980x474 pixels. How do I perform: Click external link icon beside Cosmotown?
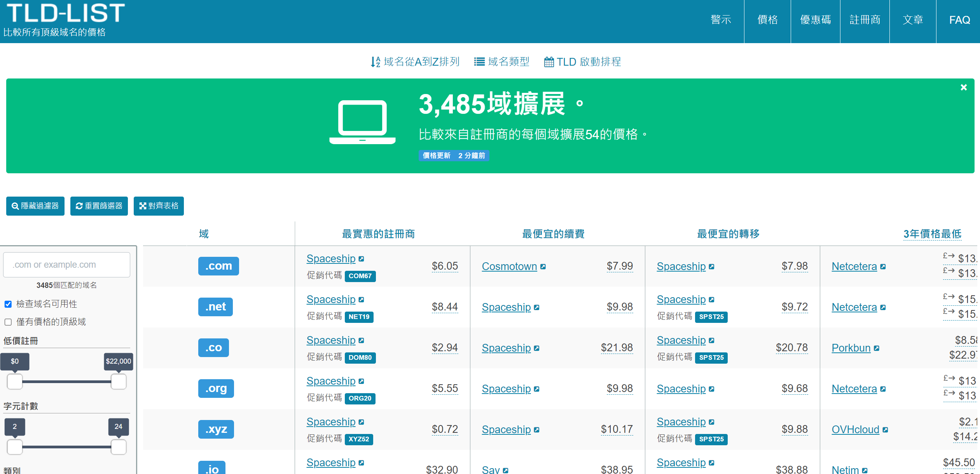point(543,267)
